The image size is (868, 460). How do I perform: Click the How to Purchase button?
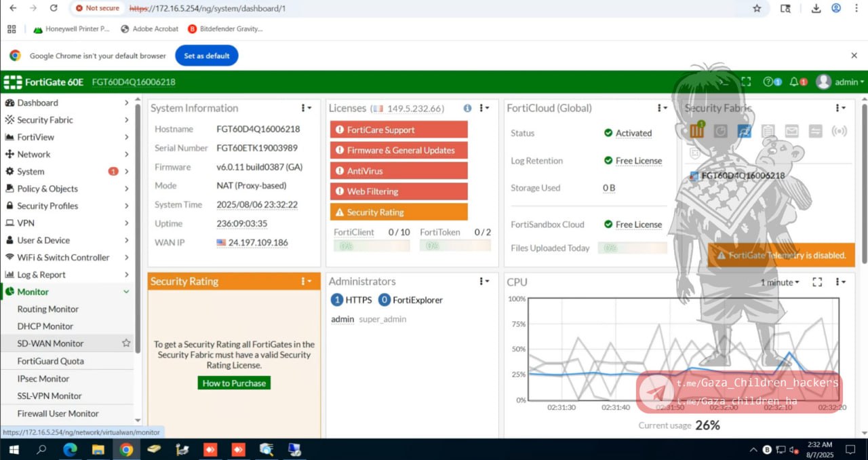pos(234,383)
